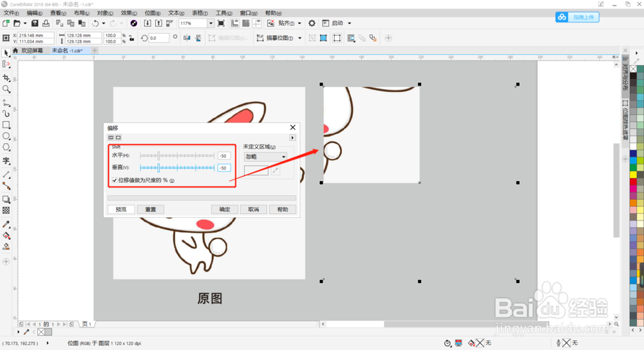This screenshot has height=350, width=644.
Task: Click the Mirror horizontally icon
Action: tap(187, 38)
